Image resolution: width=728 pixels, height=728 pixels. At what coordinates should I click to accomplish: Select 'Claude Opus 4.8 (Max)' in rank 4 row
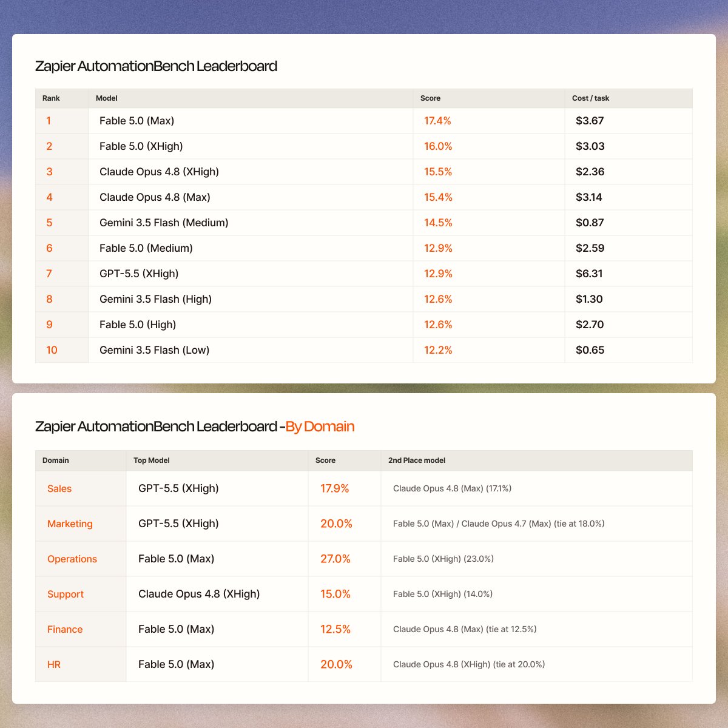tap(155, 197)
